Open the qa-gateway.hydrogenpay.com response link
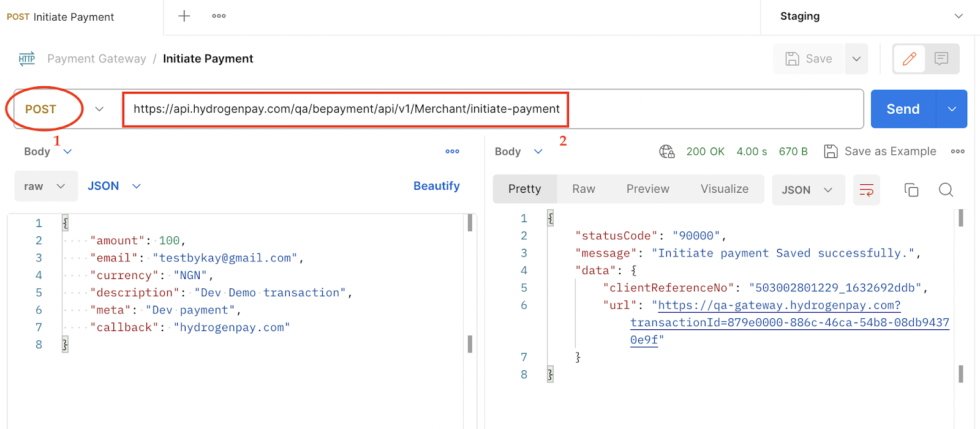The image size is (980, 429). [790, 322]
